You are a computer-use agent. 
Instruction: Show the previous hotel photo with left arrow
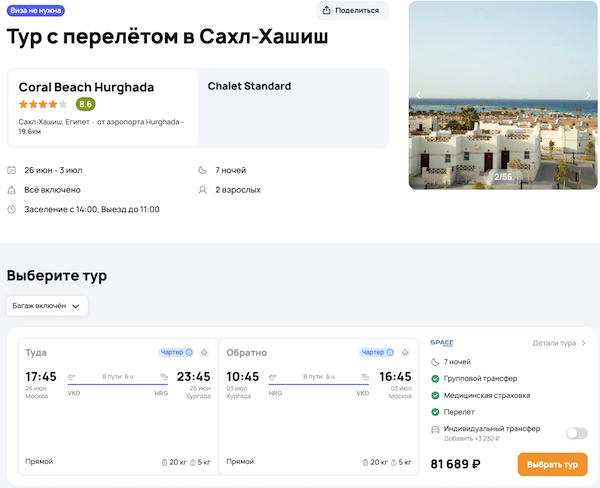click(x=419, y=96)
